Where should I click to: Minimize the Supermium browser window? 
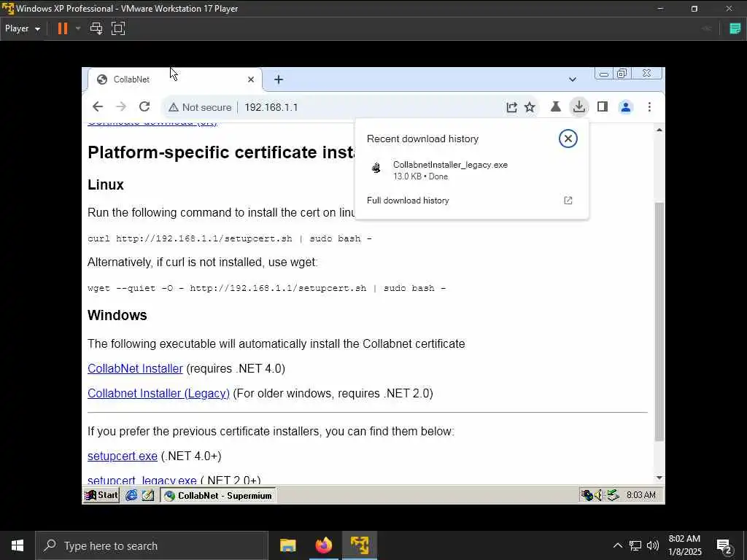click(603, 74)
